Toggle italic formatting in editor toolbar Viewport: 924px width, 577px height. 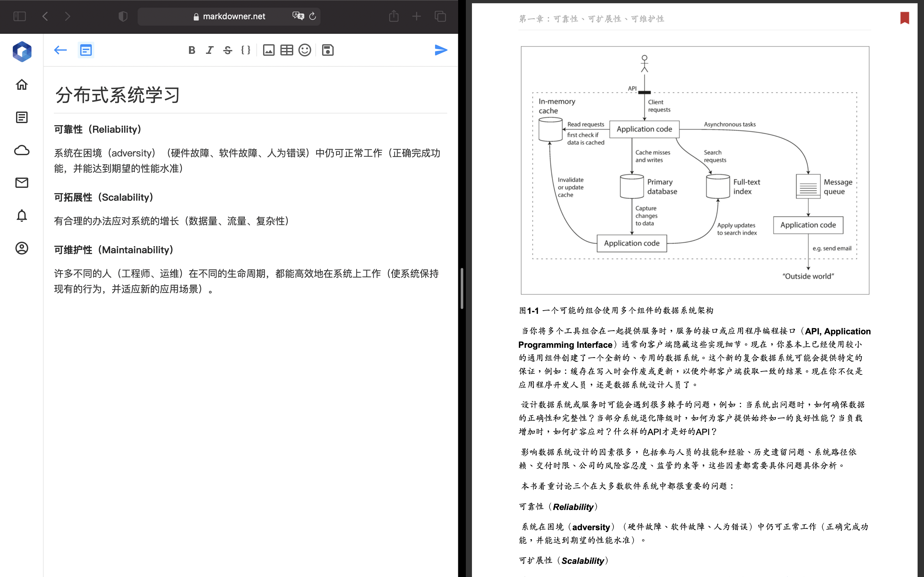pyautogui.click(x=210, y=50)
